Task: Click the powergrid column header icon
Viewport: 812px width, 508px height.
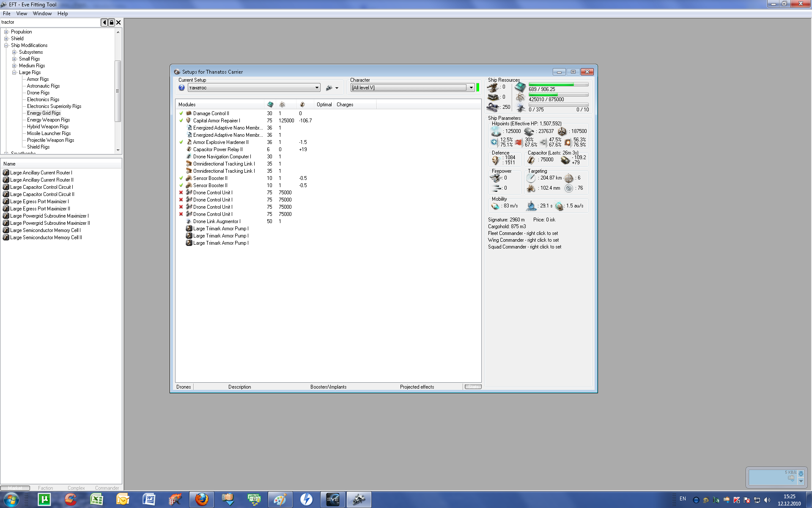Action: [282, 105]
